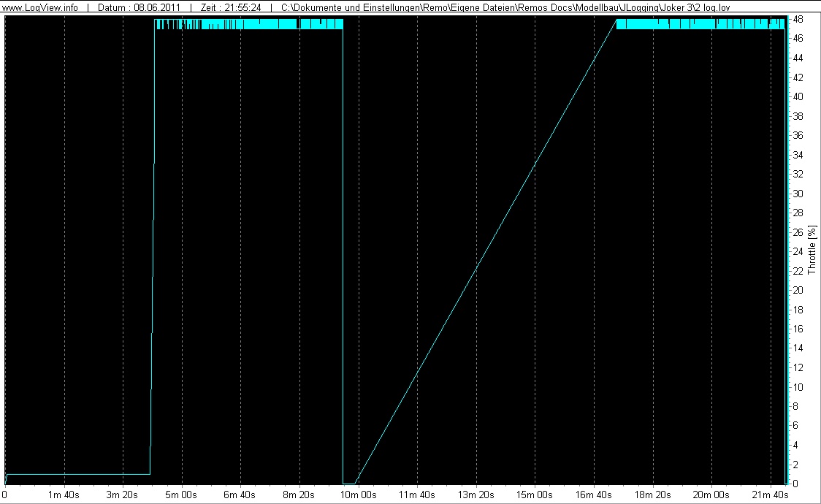
Task: Click the 6m 40s time axis label
Action: click(x=240, y=495)
